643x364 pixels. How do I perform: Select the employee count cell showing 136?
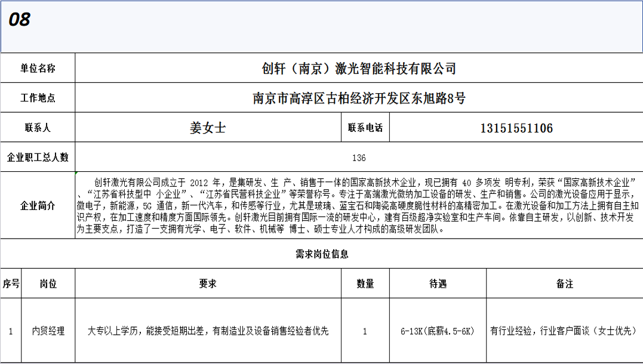[x=358, y=158]
